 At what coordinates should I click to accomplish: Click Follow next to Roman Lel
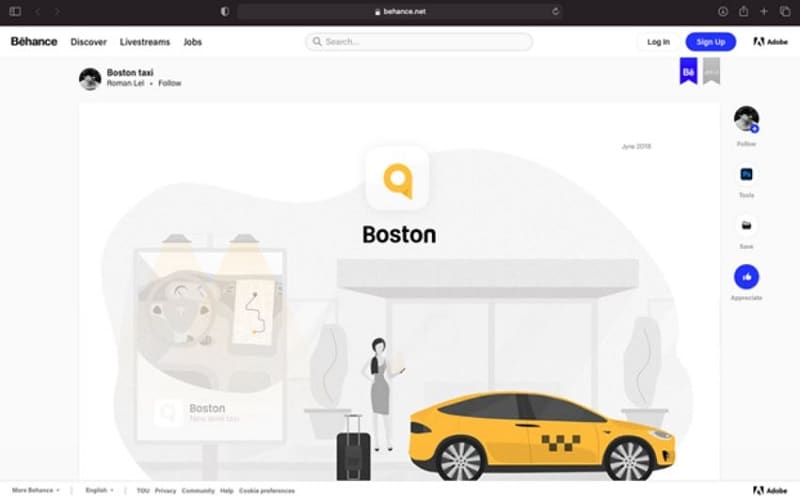tap(169, 83)
